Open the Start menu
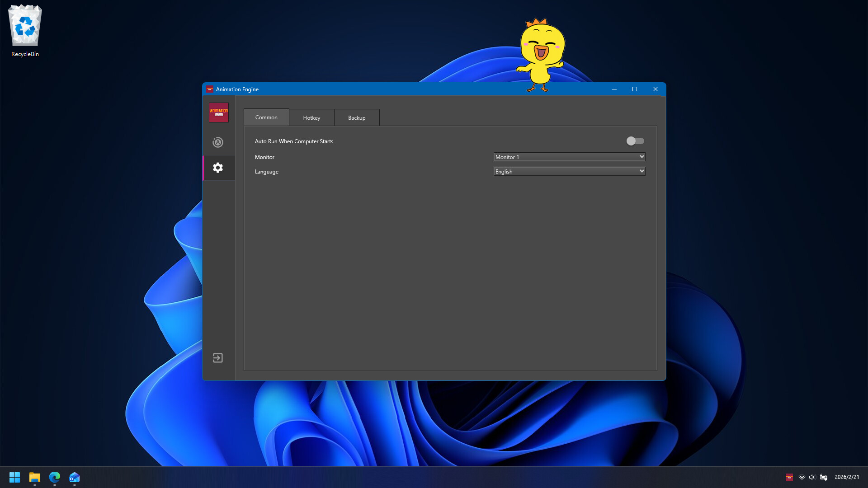Screen dimensions: 868x488 pos(14,477)
